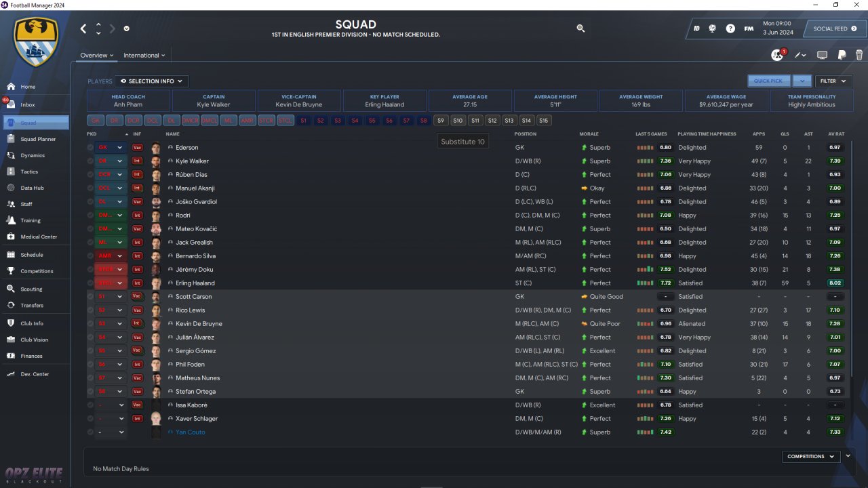The width and height of the screenshot is (868, 488).
Task: Navigate back with the left arrow
Action: [83, 28]
